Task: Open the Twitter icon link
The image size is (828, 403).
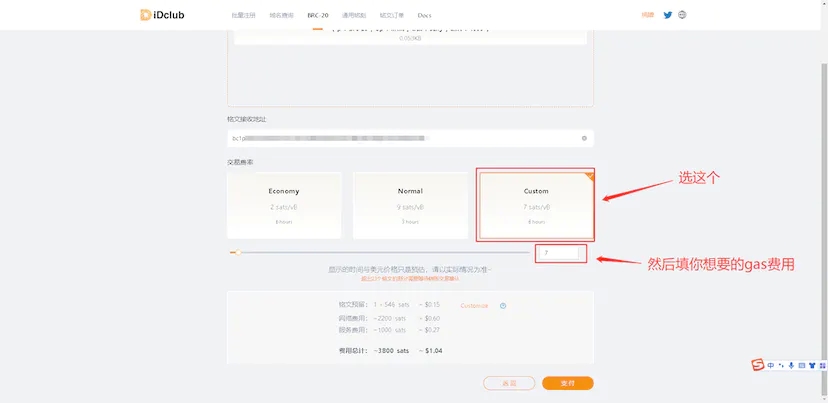Action: coord(667,15)
